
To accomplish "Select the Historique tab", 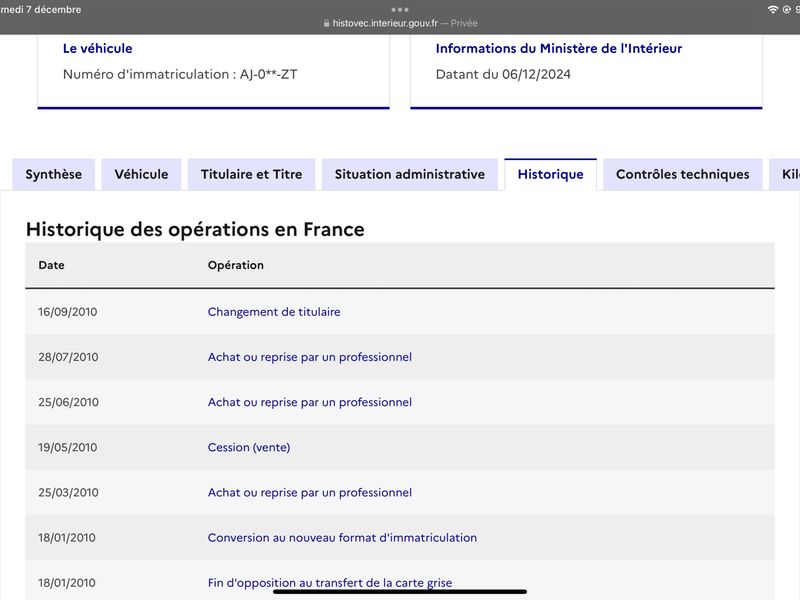I will tap(551, 174).
